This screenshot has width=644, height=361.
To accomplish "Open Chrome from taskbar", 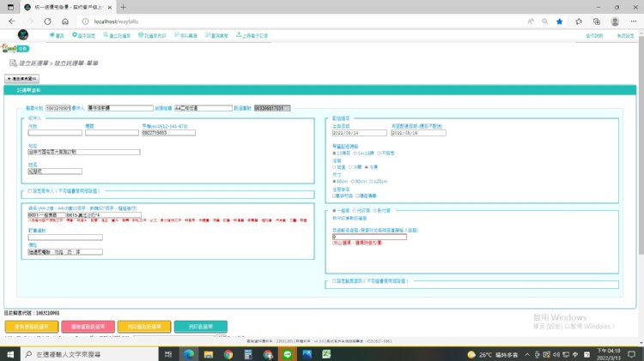I will 228,354.
